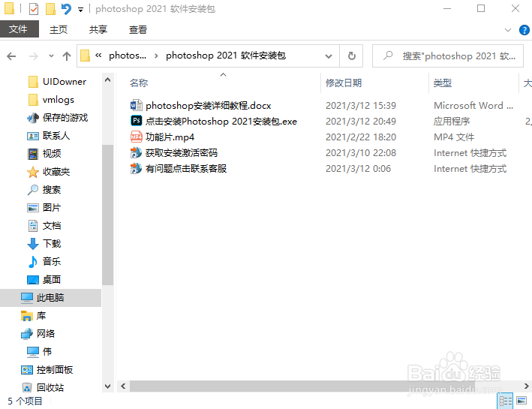
Task: Click date 2021/3/12 20:49 of installer
Action: tap(361, 121)
